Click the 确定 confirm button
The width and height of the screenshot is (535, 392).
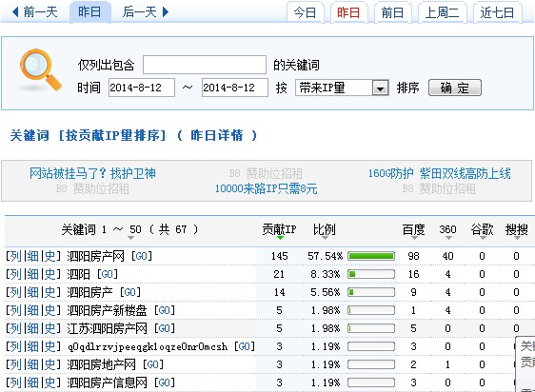pos(455,88)
